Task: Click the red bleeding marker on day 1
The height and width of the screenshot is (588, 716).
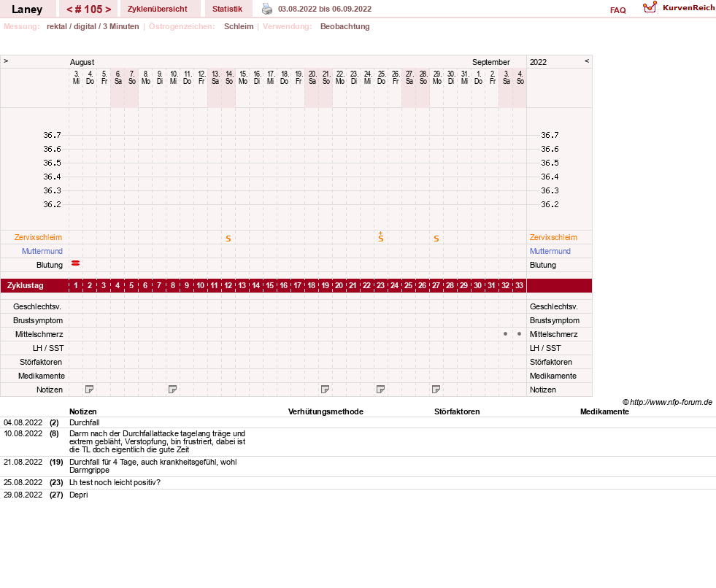Action: (76, 263)
